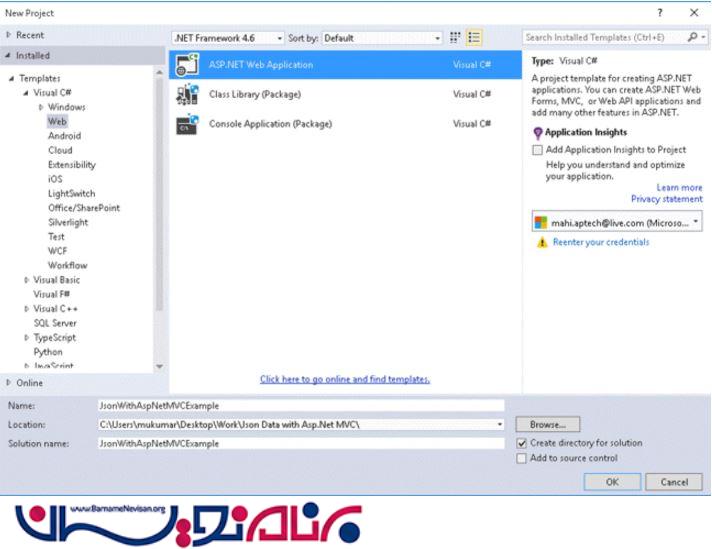Click the Console Application (Package) icon

point(187,124)
